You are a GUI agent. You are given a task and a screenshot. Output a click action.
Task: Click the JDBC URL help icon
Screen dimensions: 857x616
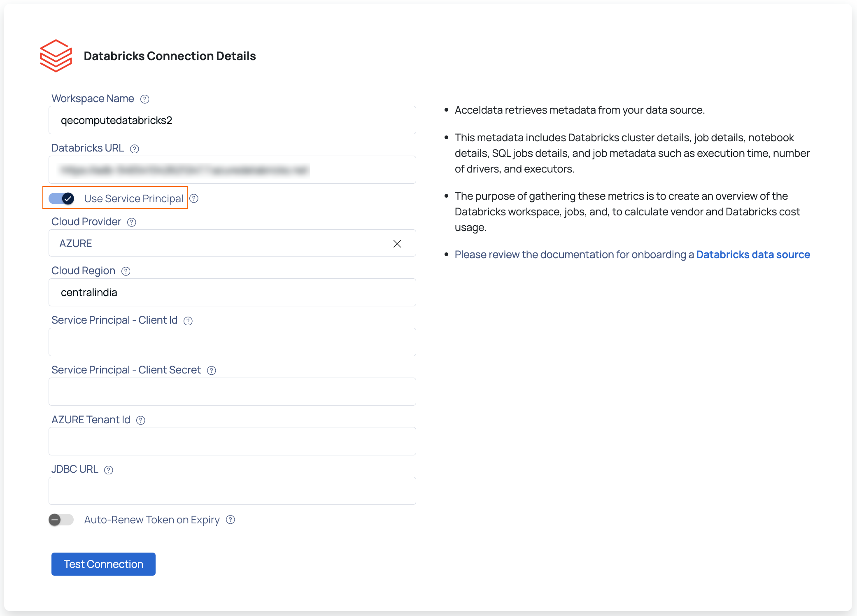pyautogui.click(x=109, y=470)
